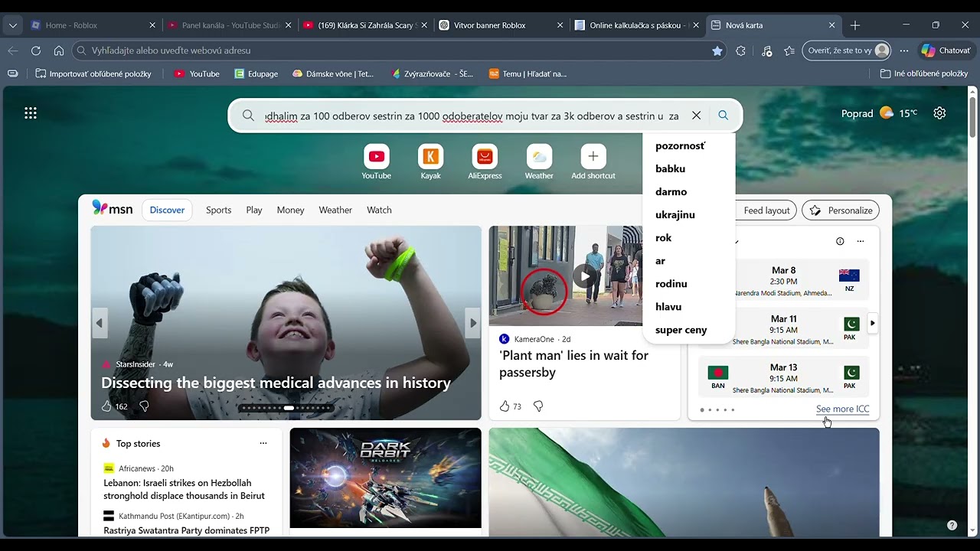The height and width of the screenshot is (551, 980).
Task: Play the Plant man video
Action: pyautogui.click(x=585, y=276)
